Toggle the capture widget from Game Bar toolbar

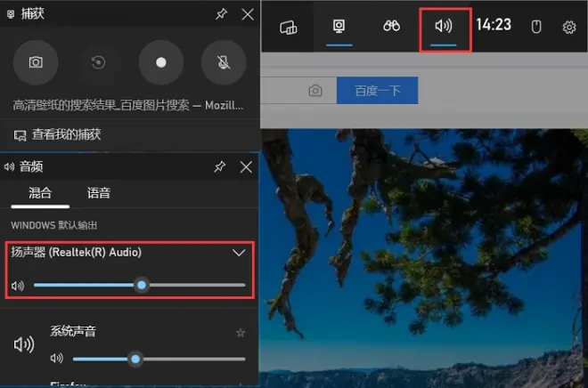tap(339, 27)
